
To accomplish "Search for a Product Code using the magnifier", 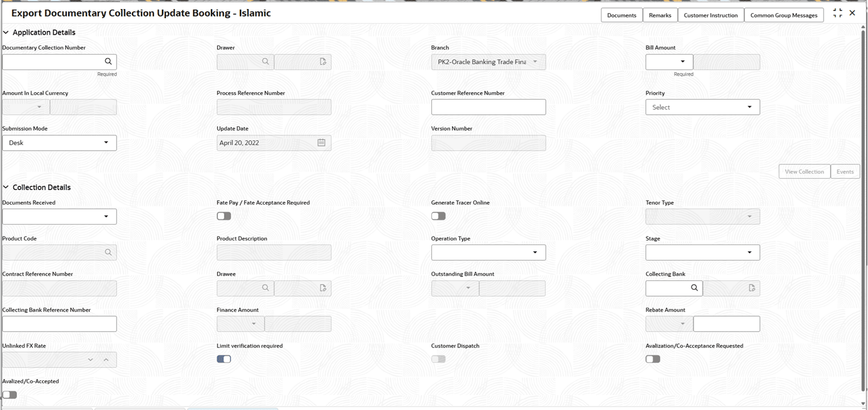I will point(108,252).
